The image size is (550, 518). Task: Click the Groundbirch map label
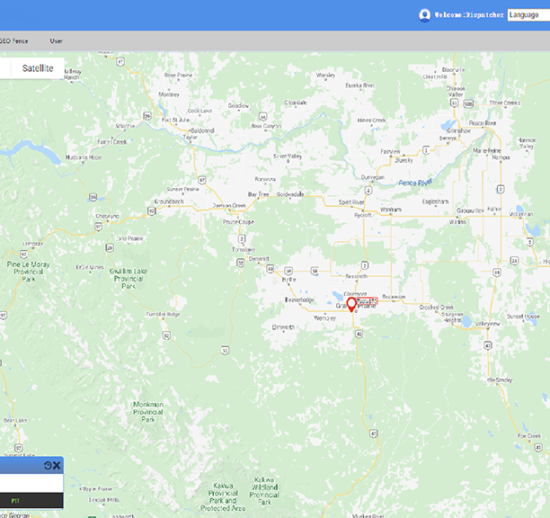point(169,202)
